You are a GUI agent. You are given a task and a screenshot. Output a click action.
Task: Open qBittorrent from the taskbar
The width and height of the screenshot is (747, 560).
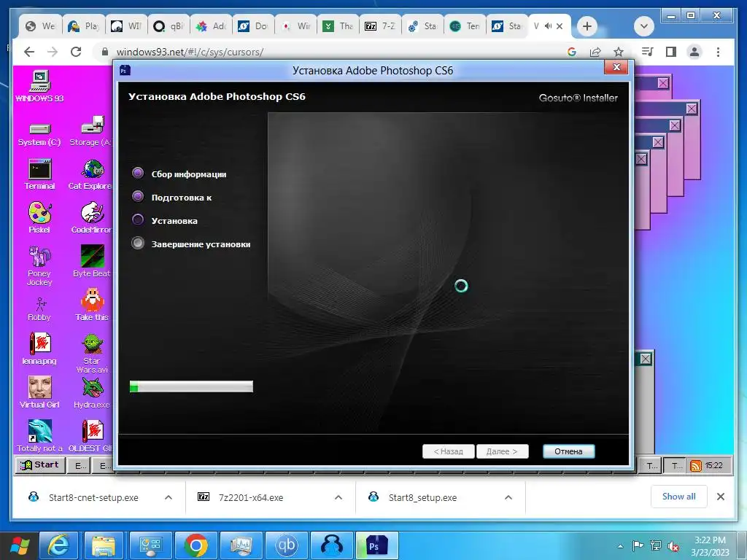[x=286, y=545]
